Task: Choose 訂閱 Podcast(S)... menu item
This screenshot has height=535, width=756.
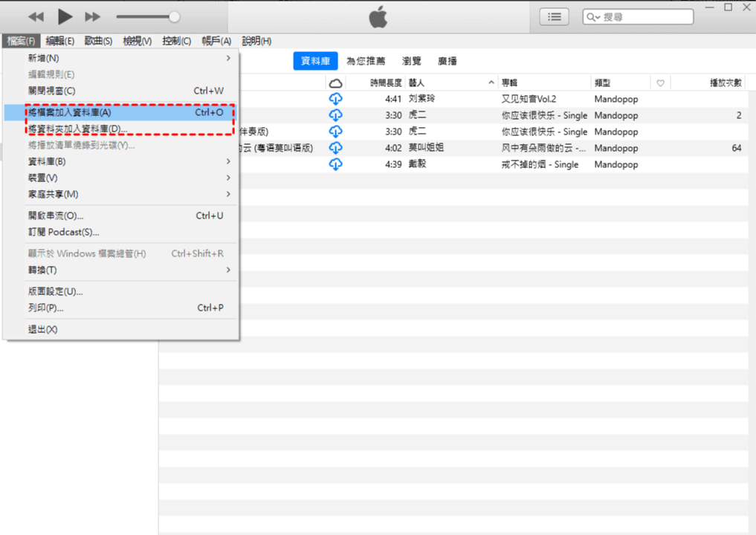Action: 120,232
